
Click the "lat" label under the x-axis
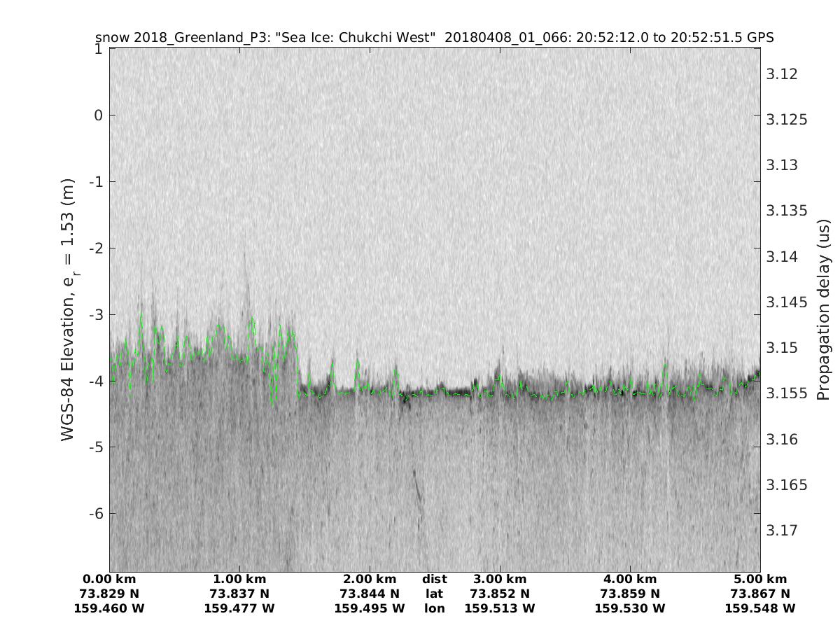tap(435, 594)
